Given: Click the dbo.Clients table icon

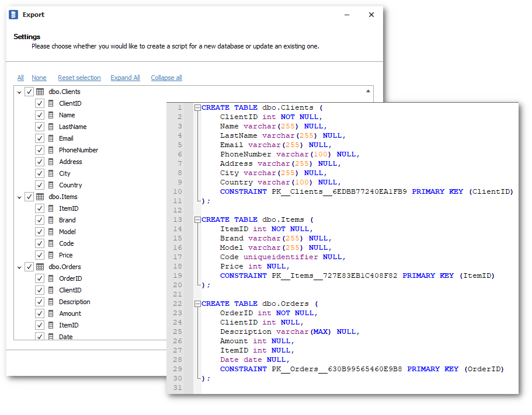Looking at the screenshot, I should [x=40, y=92].
